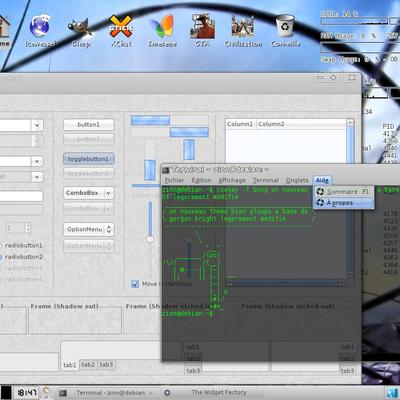Toggle the greyed togglebutton2
The height and width of the screenshot is (400, 400).
pyautogui.click(x=89, y=173)
